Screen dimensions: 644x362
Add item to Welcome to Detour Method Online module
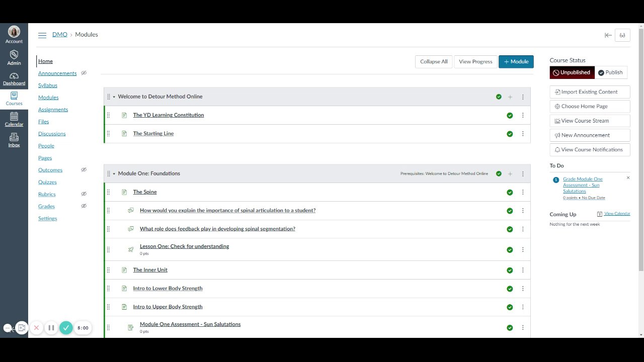point(510,97)
